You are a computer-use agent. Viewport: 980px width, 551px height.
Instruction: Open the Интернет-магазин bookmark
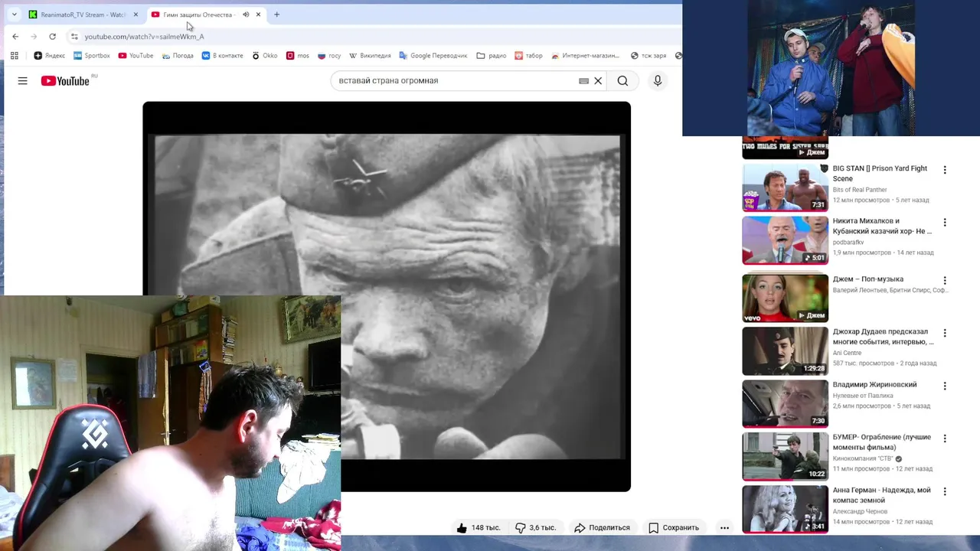click(x=585, y=56)
